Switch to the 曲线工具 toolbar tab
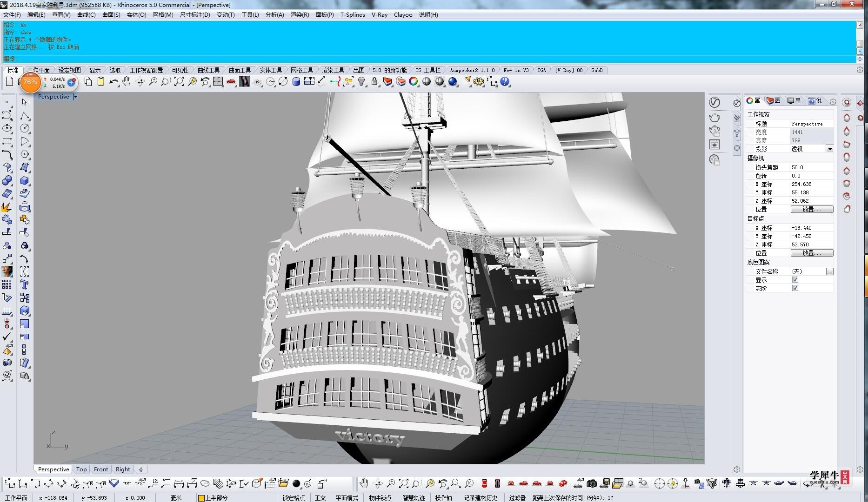 [208, 70]
